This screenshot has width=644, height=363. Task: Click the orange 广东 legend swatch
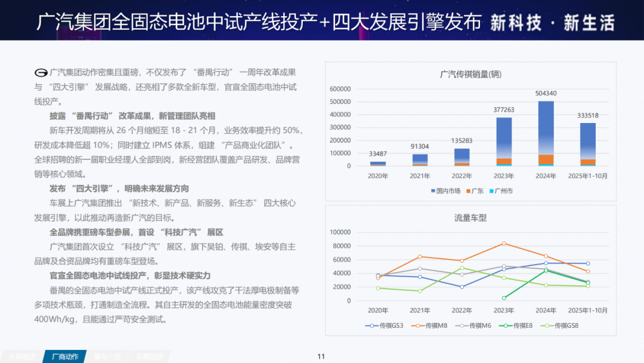tap(468, 191)
